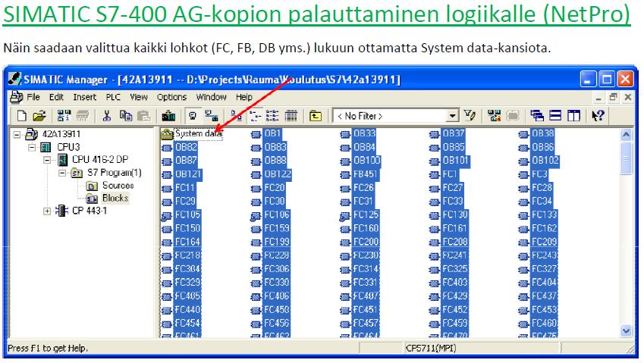Collapse the CPU 416-2 DP node
This screenshot has height=363, width=644.
click(x=47, y=160)
